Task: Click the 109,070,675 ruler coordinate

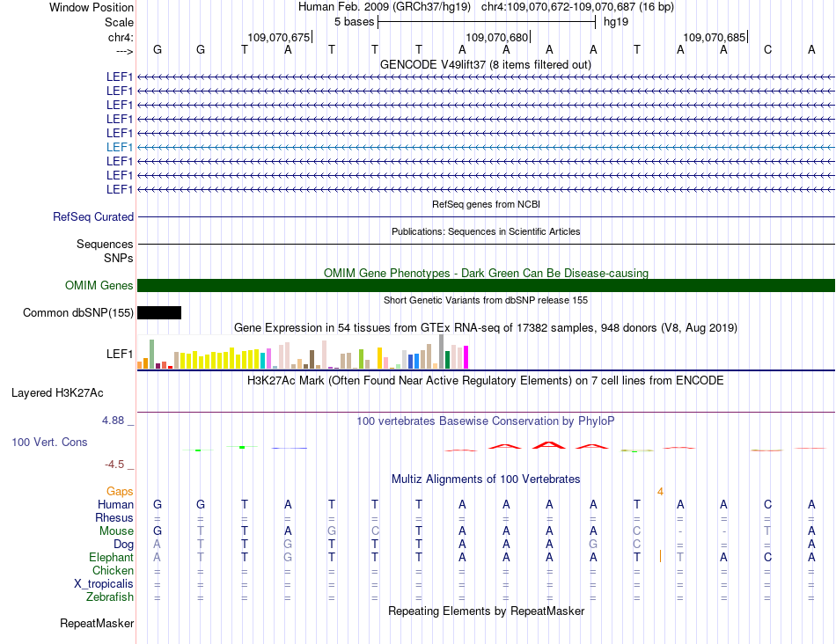Action: tap(278, 37)
